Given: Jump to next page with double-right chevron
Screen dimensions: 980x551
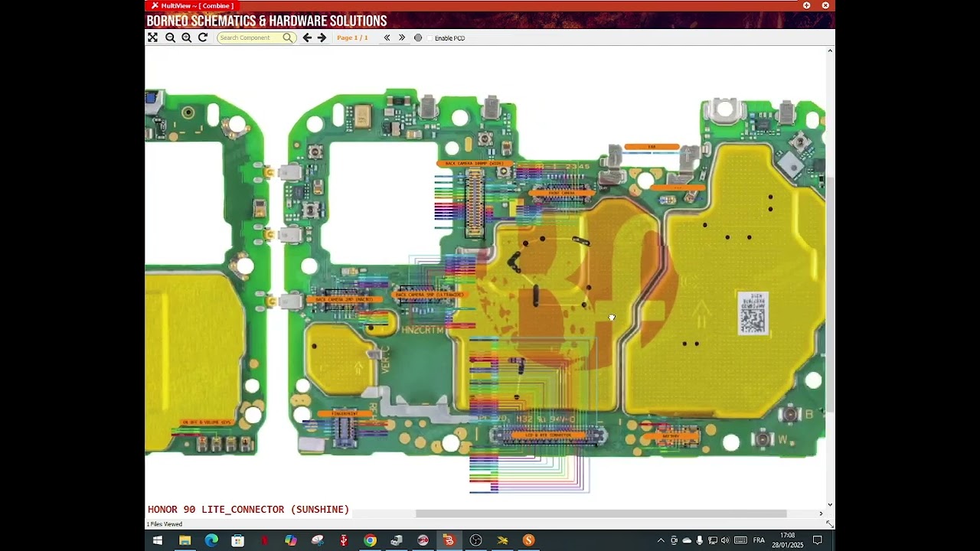Looking at the screenshot, I should [401, 37].
